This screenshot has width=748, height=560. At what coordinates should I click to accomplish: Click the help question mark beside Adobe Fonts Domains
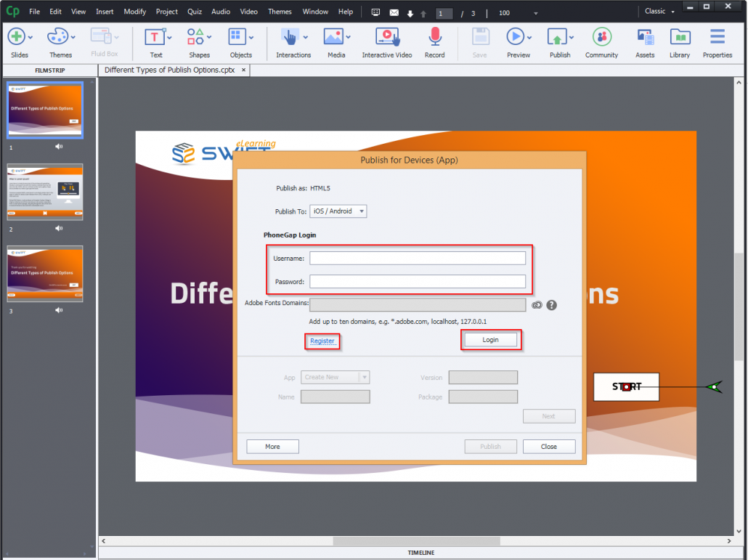551,305
